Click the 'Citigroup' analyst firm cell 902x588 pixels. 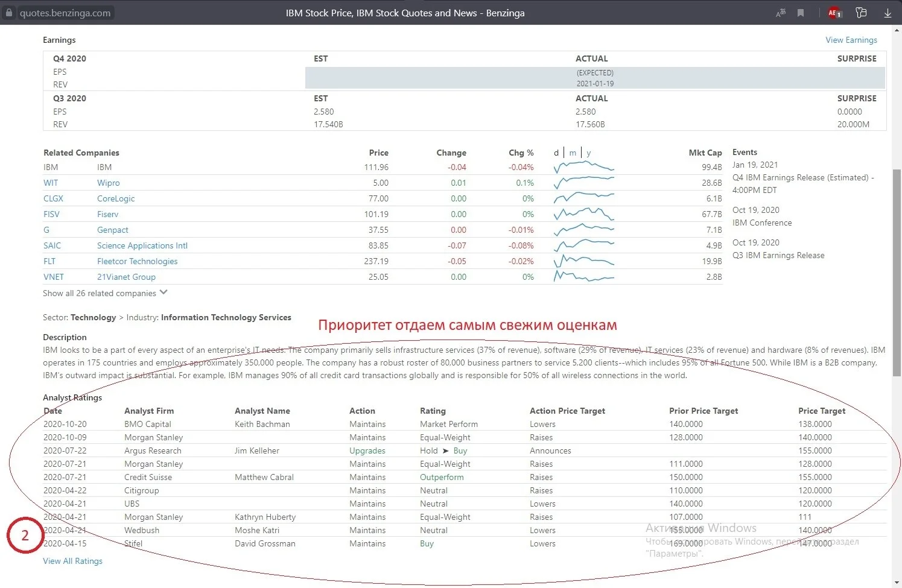(142, 490)
